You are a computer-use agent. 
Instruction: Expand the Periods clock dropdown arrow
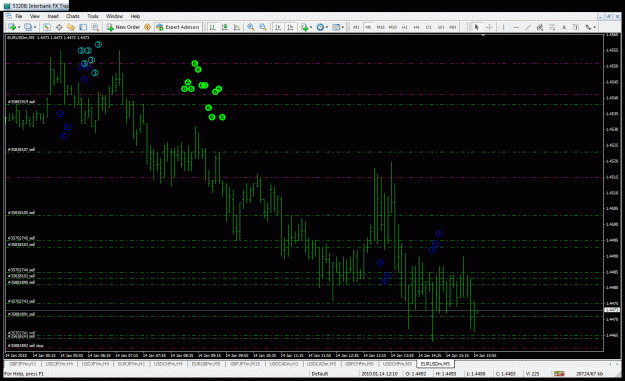click(327, 27)
